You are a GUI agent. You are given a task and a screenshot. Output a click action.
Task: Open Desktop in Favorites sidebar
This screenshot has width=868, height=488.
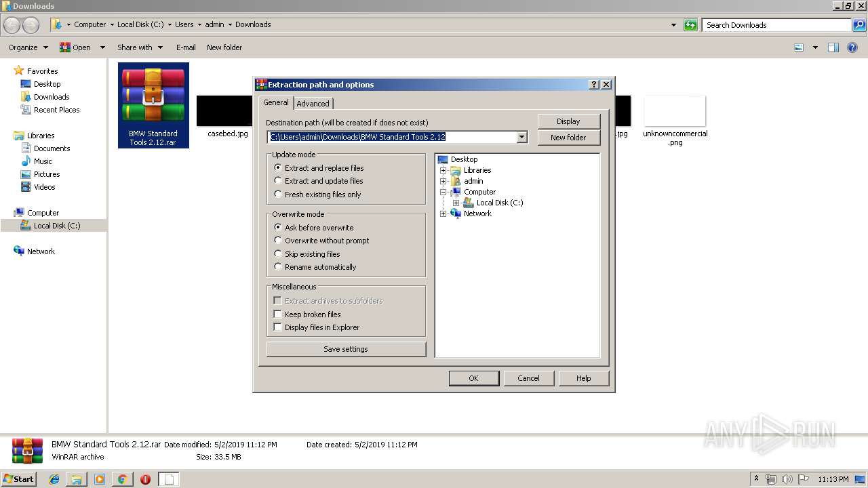(47, 84)
